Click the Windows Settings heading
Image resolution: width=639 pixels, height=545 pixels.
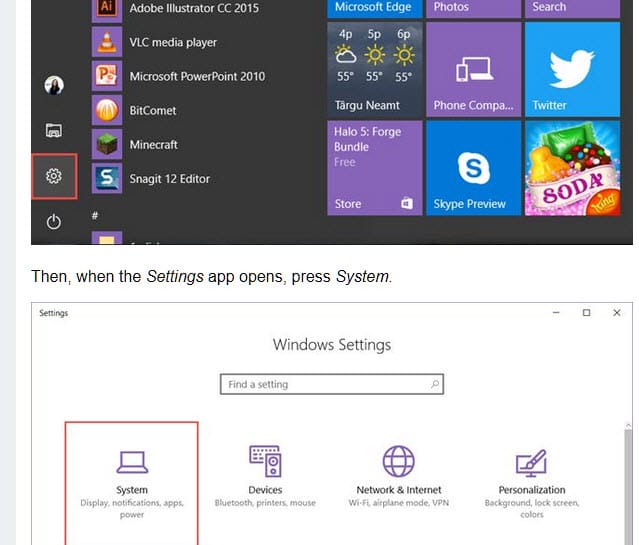332,345
